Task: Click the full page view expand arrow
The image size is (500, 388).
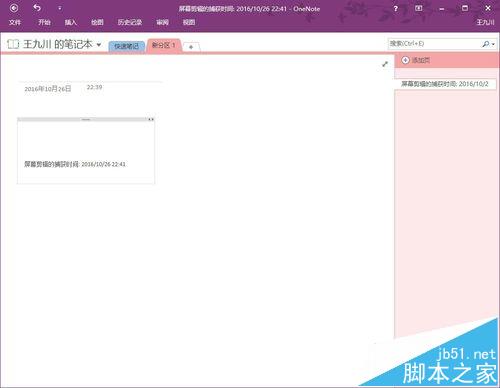Action: pyautogui.click(x=385, y=64)
